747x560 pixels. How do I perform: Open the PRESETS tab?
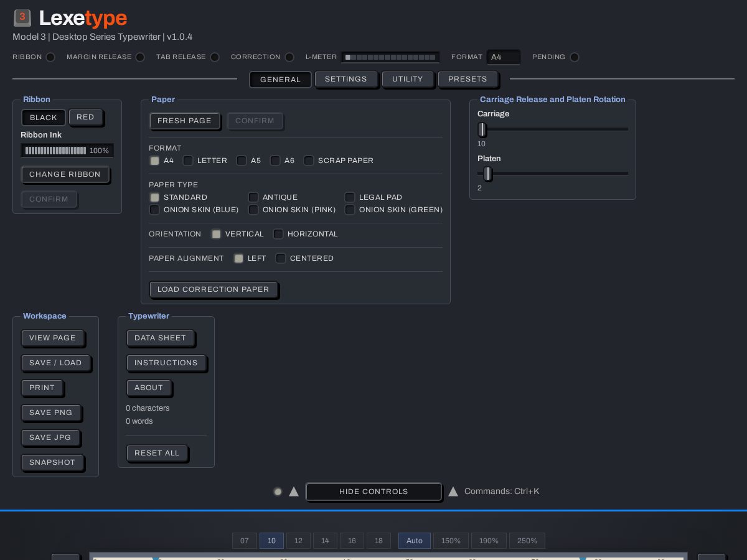coord(467,79)
